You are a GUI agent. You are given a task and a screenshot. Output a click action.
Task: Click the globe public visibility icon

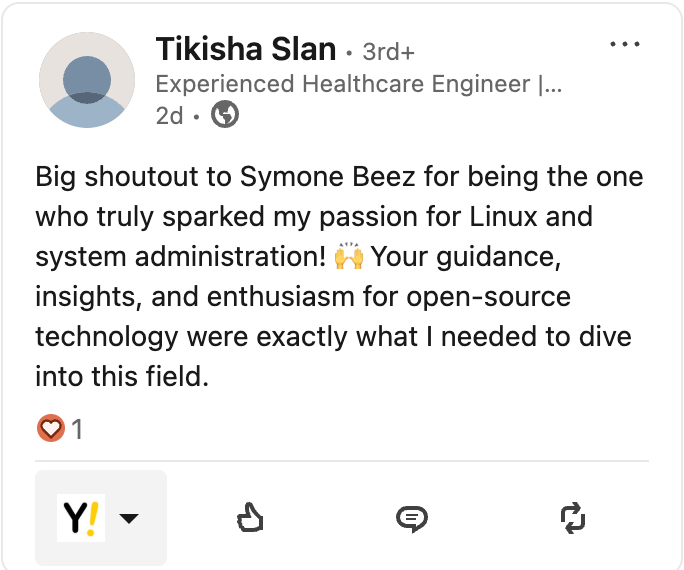(x=225, y=114)
